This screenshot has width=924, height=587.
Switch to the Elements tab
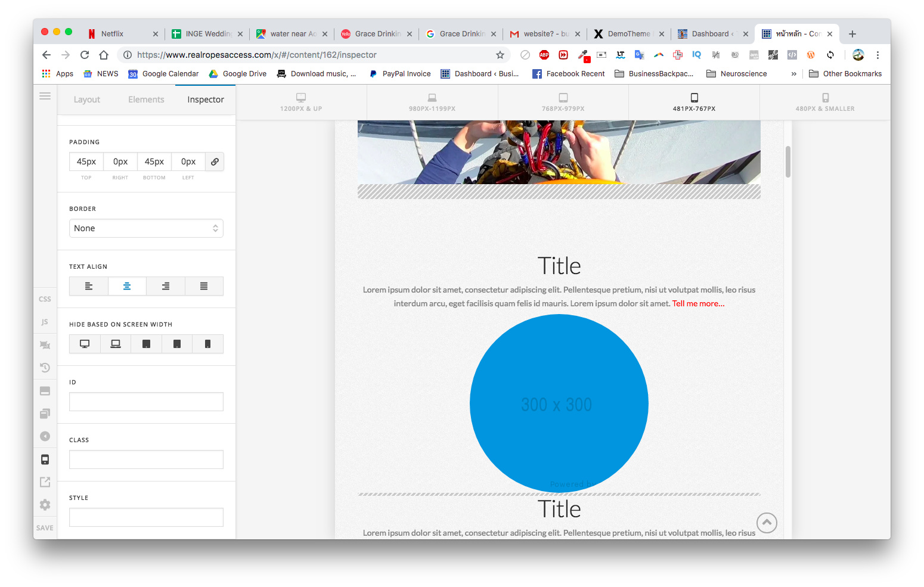click(x=146, y=100)
